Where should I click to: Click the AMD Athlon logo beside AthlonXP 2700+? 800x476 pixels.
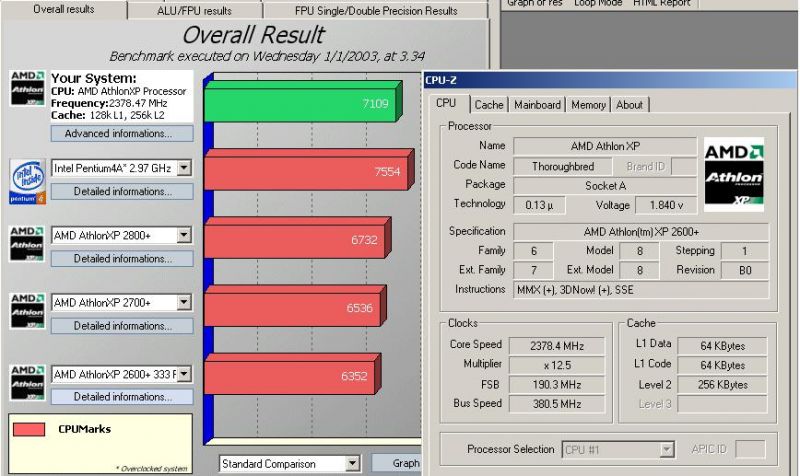point(28,311)
